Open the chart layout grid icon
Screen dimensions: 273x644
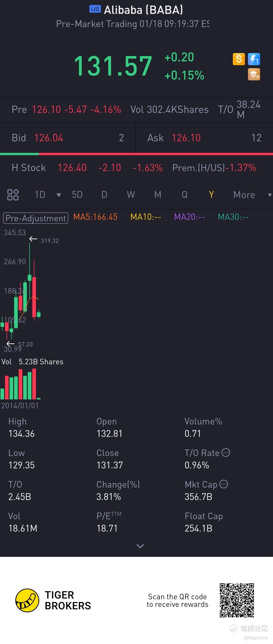click(13, 195)
